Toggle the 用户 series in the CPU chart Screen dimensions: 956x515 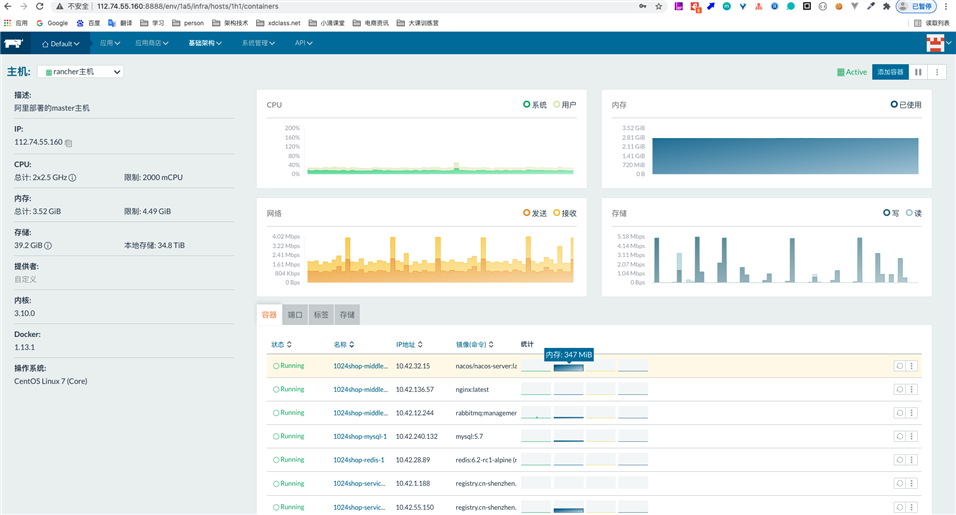[x=565, y=105]
